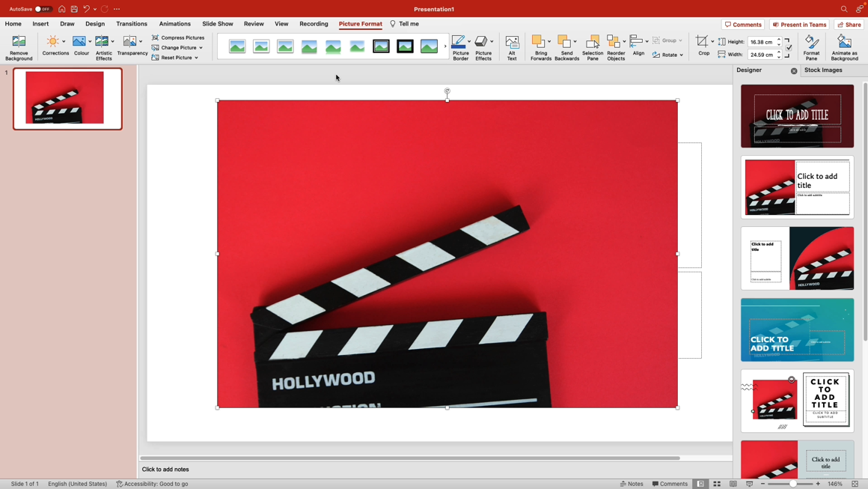Open the Alt Text pane
This screenshot has height=489, width=868.
tap(512, 47)
